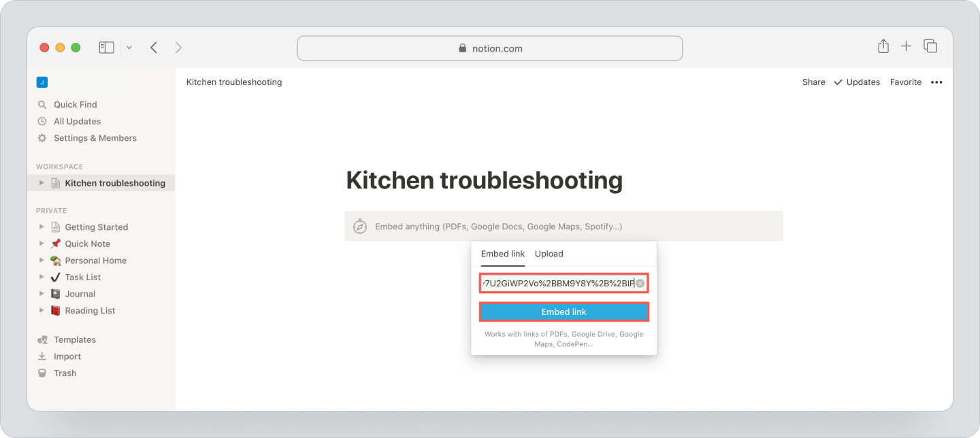This screenshot has height=438, width=980.
Task: Open Settings & Members via gear icon
Action: pos(42,137)
